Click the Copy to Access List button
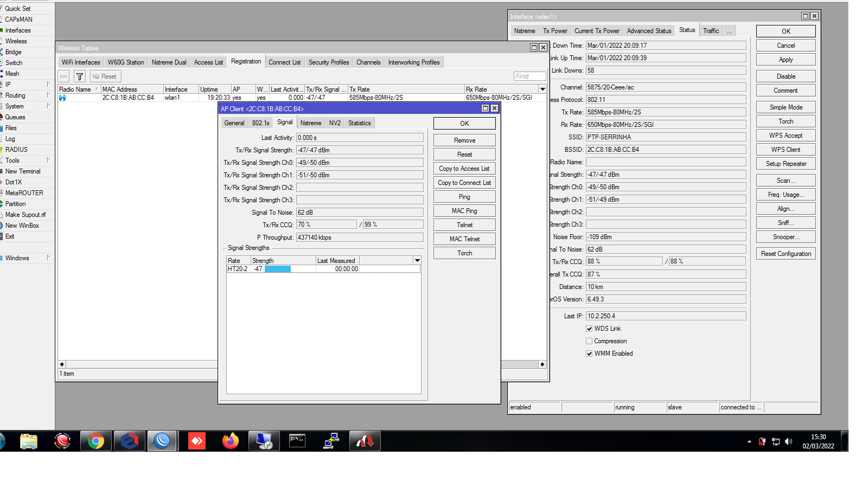Viewport: 868px width, 488px height. (464, 169)
